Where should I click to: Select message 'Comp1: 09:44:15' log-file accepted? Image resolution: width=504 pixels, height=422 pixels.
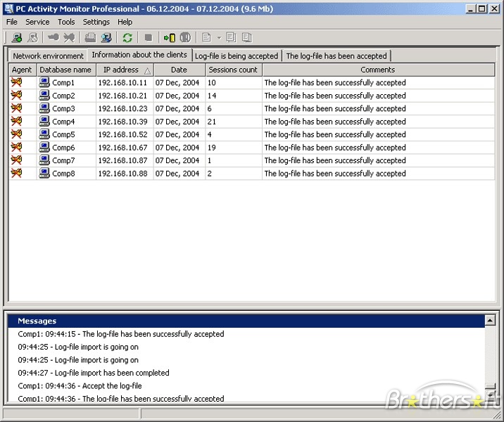pos(121,334)
